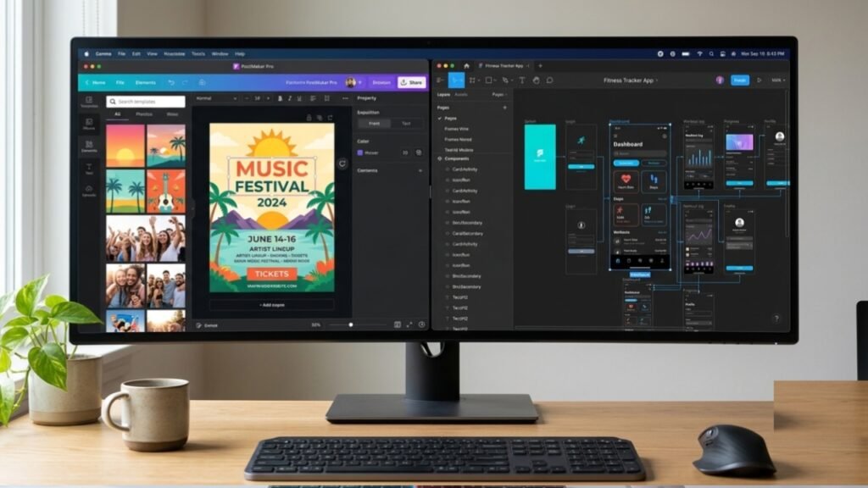The width and height of the screenshot is (868, 488).
Task: Click the duplicate page icon above the poster
Action: coord(320,117)
